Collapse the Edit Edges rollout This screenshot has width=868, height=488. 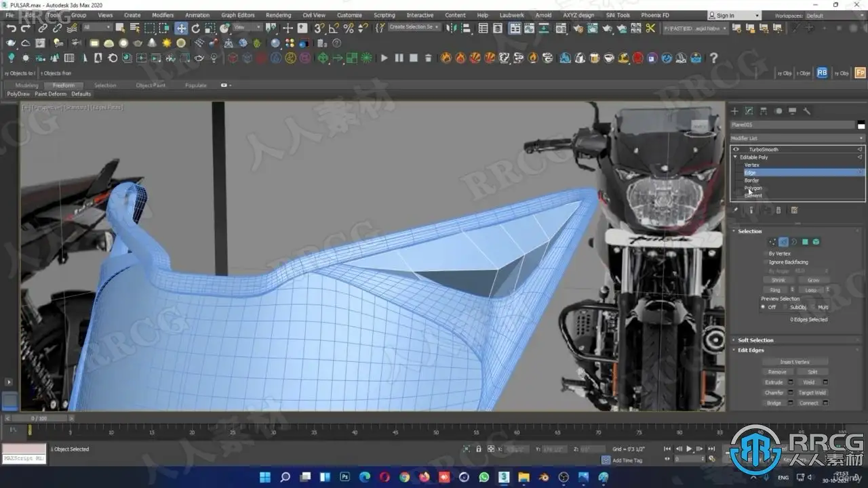coord(751,350)
